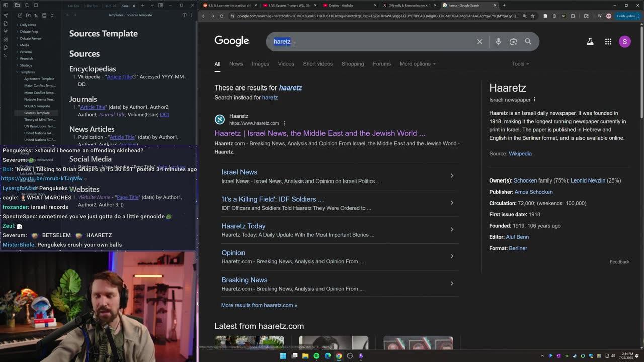
Task: Open Obsidian command palette icon
Action: click(x=6, y=55)
